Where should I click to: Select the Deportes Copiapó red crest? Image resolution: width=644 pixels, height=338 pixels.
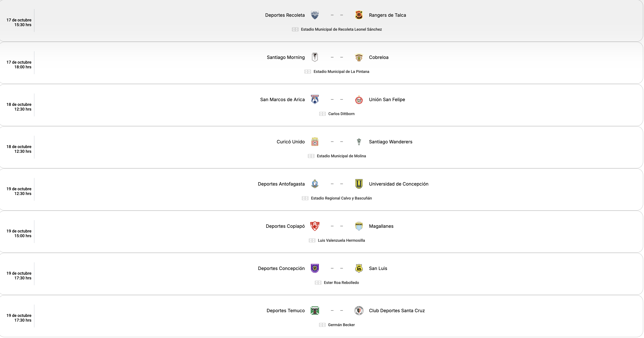point(315,226)
